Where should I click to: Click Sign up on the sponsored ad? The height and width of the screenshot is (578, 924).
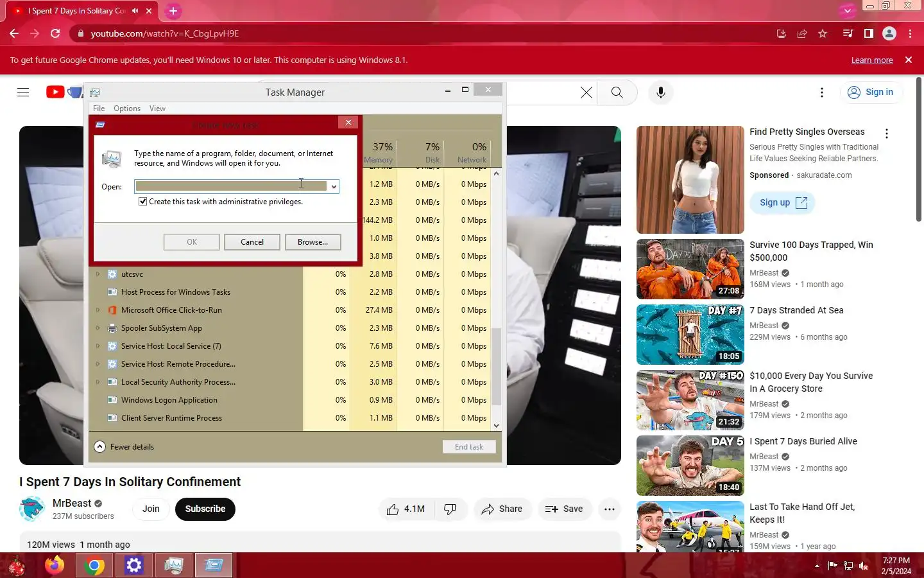click(x=783, y=202)
